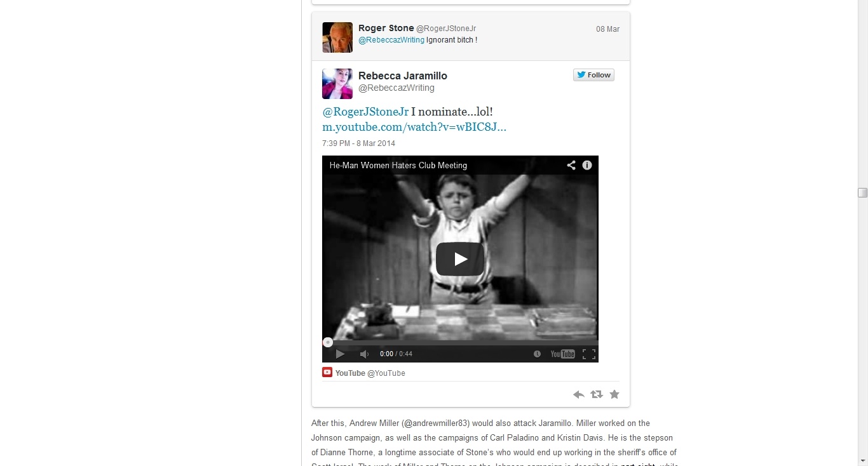Reply to Rebecca Jaramillo's tweet

(578, 395)
